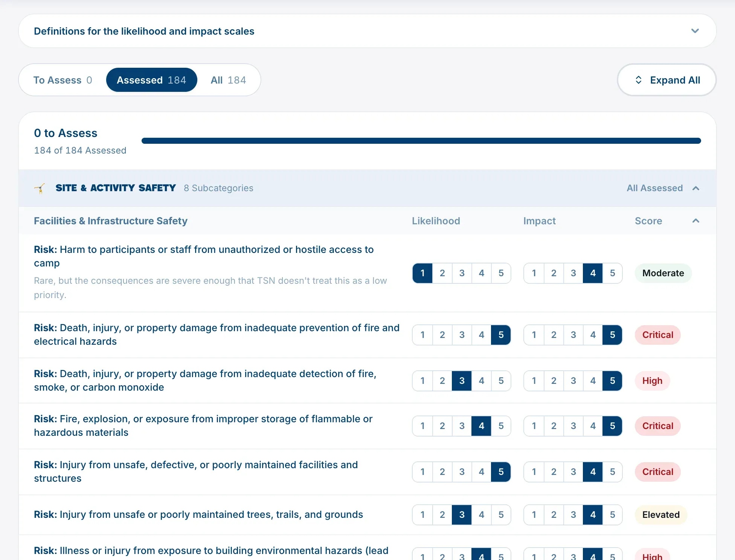Collapse the Facilities & Infrastructure Safety subcategory chevron

click(x=696, y=221)
